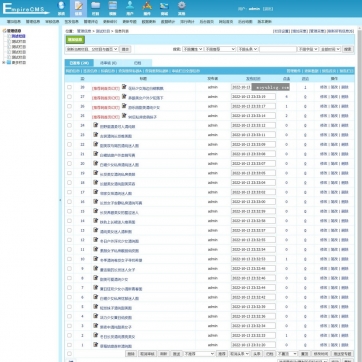Open the Shop (商城) icon
This screenshot has height=362, width=362.
click(164, 8)
